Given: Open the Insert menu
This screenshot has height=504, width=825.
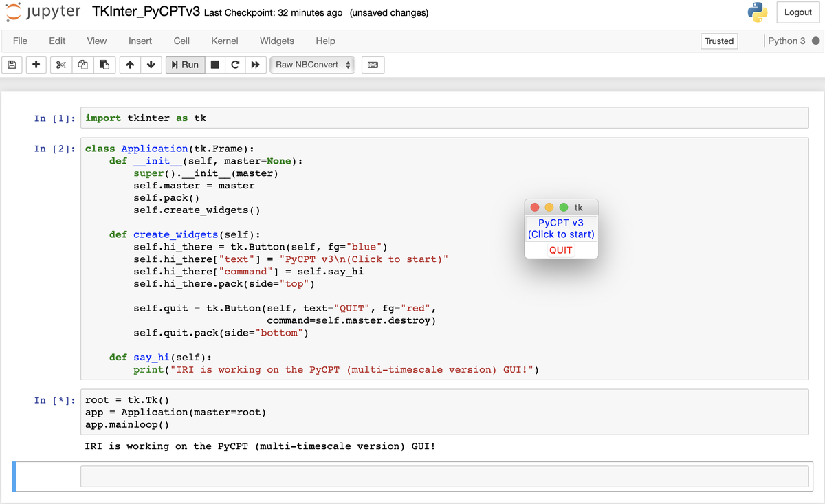Looking at the screenshot, I should (140, 41).
